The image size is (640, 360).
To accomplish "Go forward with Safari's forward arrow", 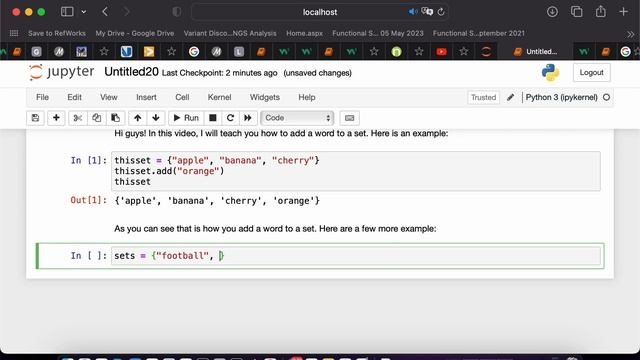I will coord(127,12).
